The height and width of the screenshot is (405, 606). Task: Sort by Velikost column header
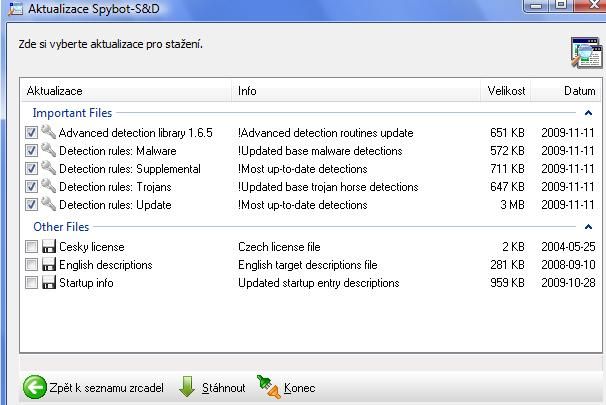tap(506, 91)
